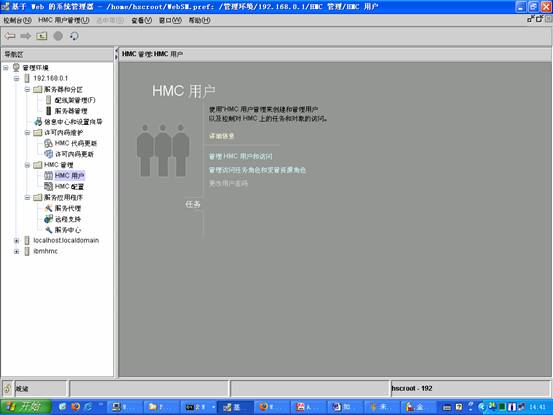Collapse the 192.168.0.1 host node
Viewport: 553px width, 415px height.
16,78
